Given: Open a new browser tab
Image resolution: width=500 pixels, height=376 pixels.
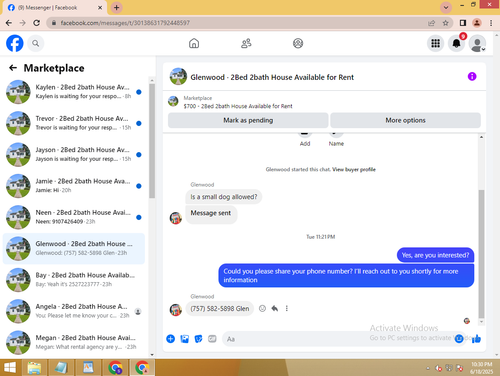Looking at the screenshot, I should tap(116, 8).
